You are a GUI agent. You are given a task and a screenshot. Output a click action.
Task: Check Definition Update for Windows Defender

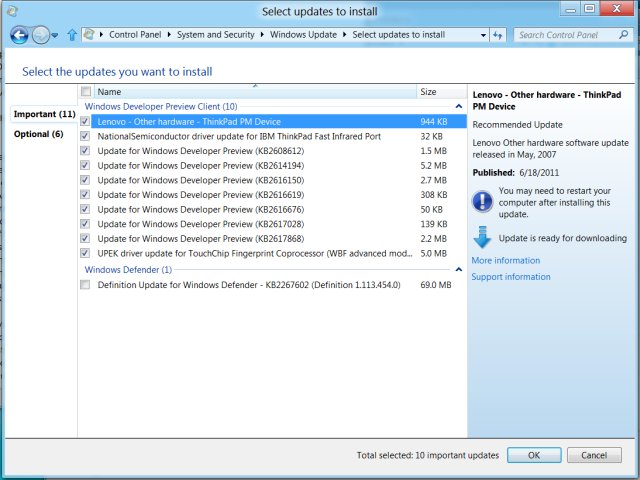tap(85, 284)
